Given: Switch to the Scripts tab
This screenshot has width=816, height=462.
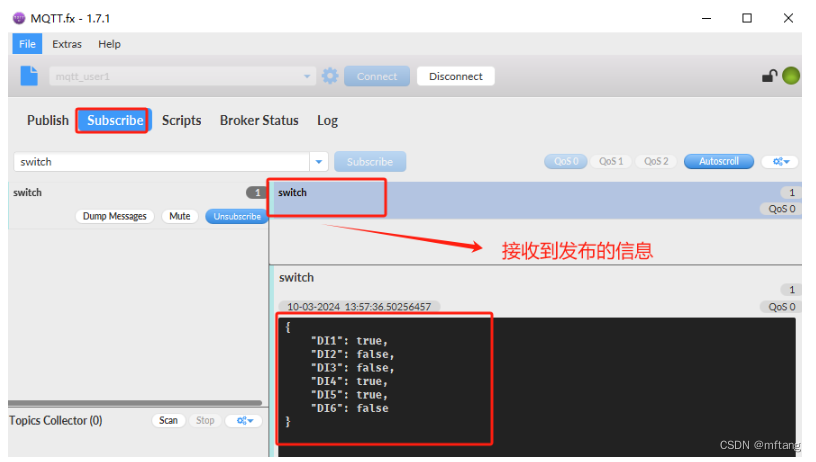Looking at the screenshot, I should pos(181,120).
